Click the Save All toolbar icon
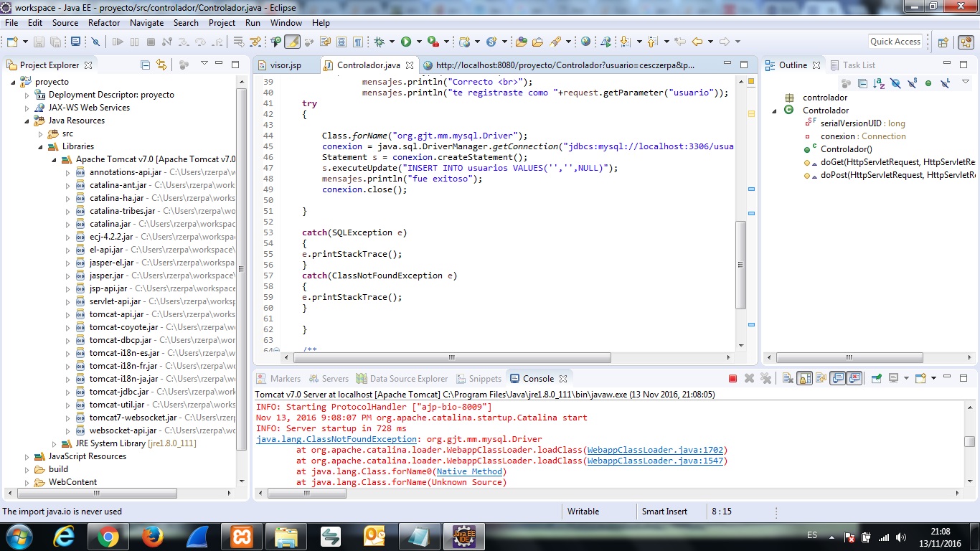This screenshot has height=551, width=980. [55, 42]
